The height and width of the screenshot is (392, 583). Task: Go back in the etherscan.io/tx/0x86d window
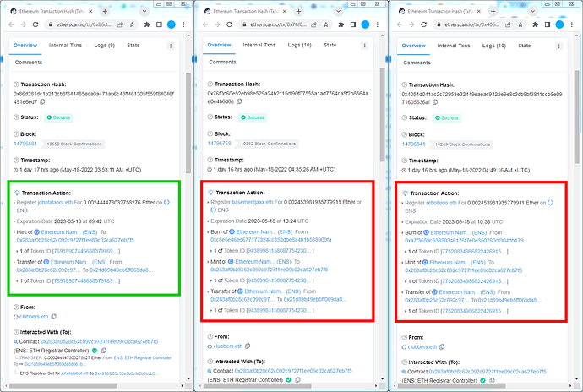coord(11,24)
